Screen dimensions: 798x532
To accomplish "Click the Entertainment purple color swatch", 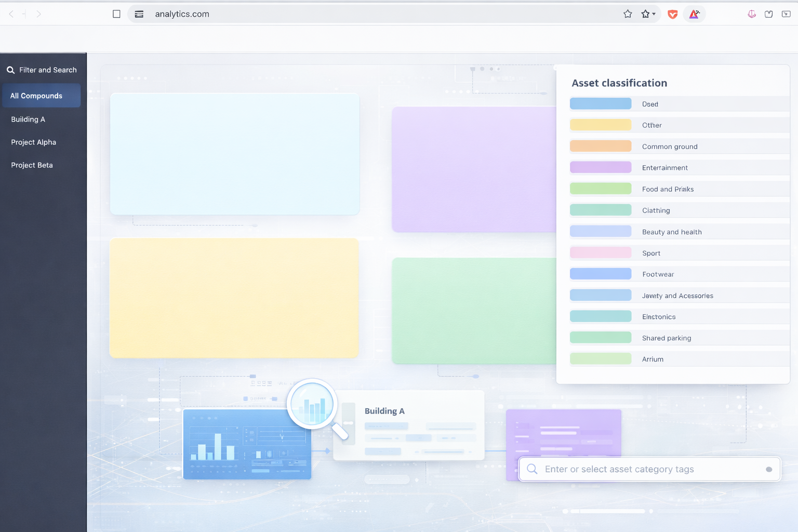I will 601,167.
